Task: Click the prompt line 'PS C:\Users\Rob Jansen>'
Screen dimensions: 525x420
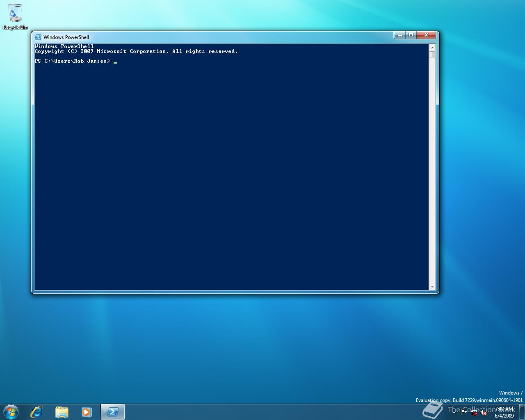Action: [x=73, y=61]
